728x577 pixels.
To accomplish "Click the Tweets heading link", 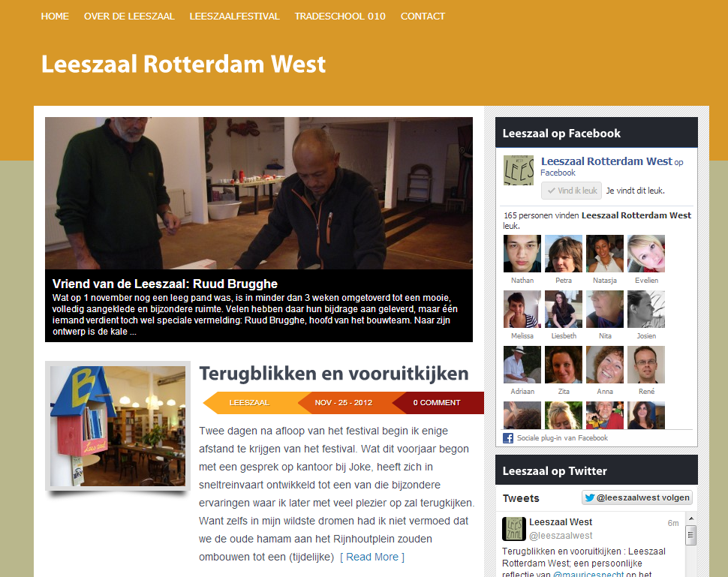I will 521,498.
